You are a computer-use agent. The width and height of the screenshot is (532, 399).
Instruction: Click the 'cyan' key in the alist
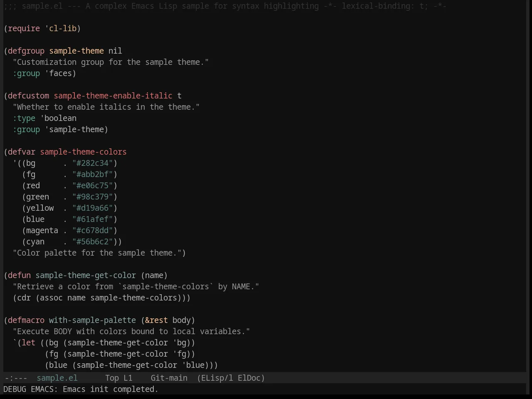pos(35,241)
